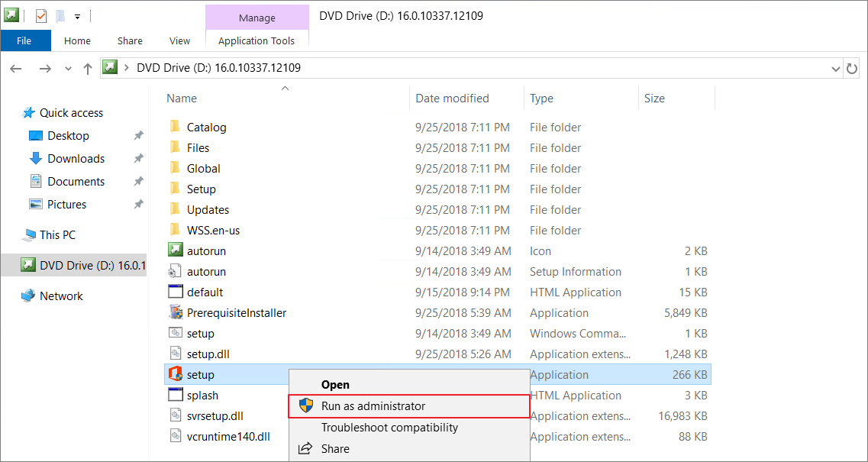Open the File tab
Image resolution: width=868 pixels, height=462 pixels.
click(x=24, y=40)
